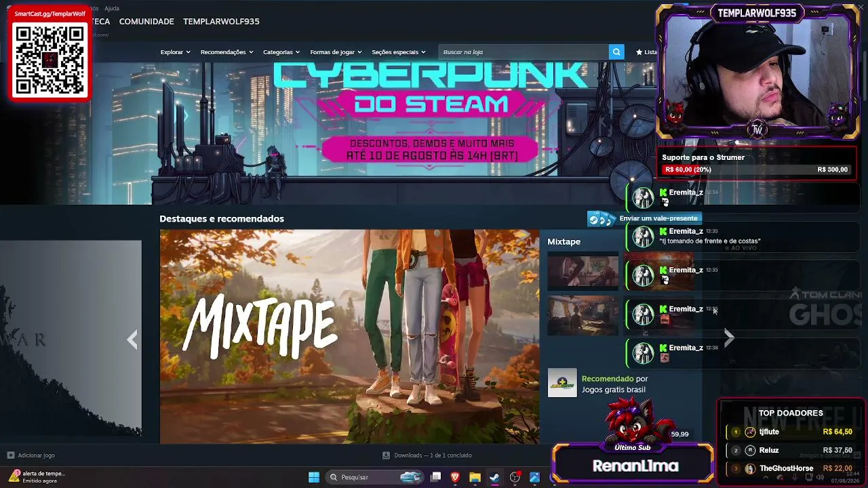Open the Formas de jogar dropdown
Image resolution: width=868 pixels, height=488 pixels.
click(336, 52)
